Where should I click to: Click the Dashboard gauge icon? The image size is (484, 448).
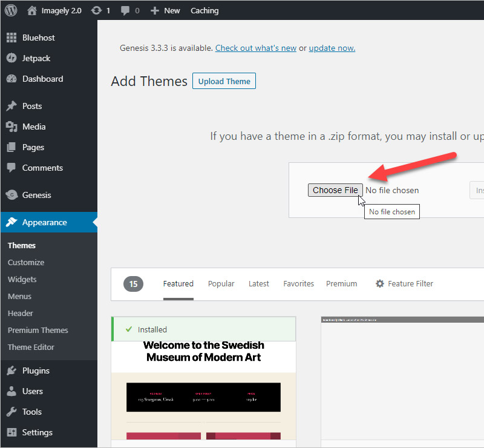[11, 79]
